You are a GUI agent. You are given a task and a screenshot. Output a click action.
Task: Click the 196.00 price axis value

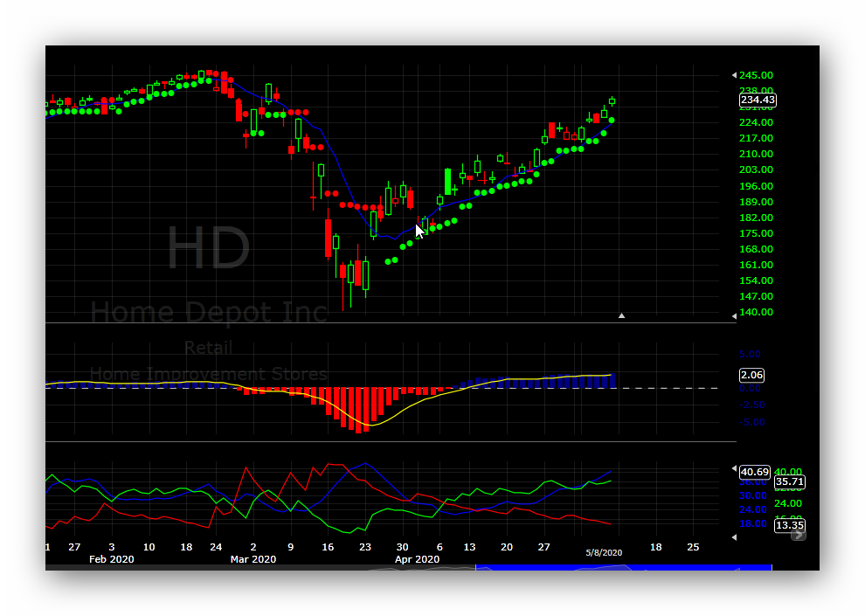pyautogui.click(x=756, y=186)
